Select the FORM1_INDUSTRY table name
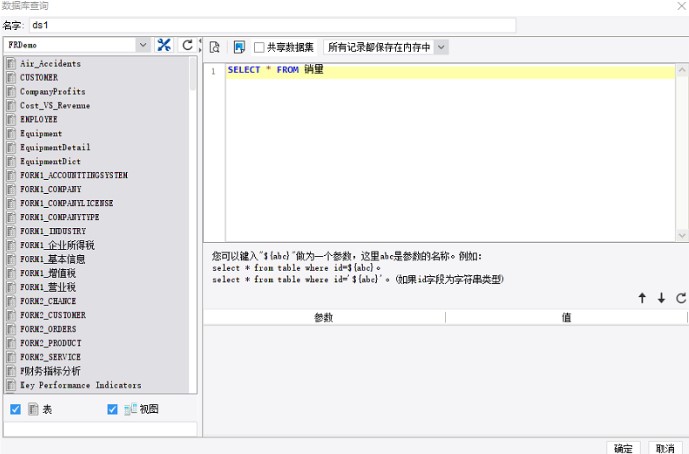 [53, 231]
